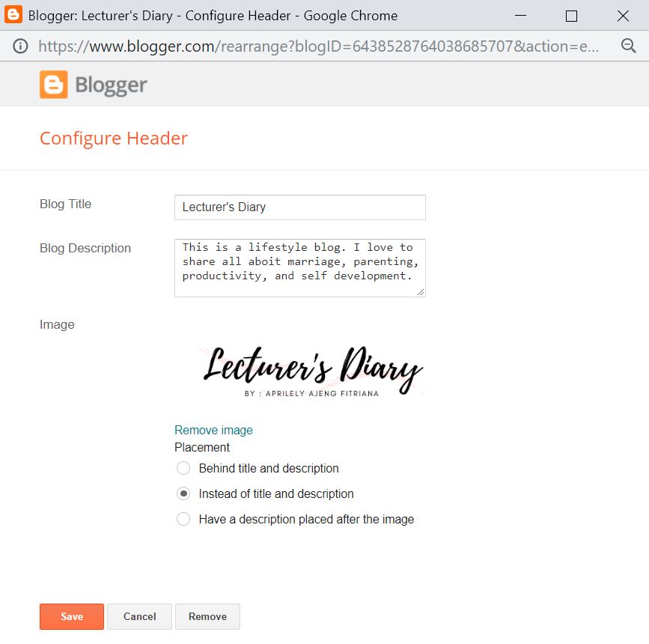Click the Lecturer's Diary header image

[x=311, y=371]
